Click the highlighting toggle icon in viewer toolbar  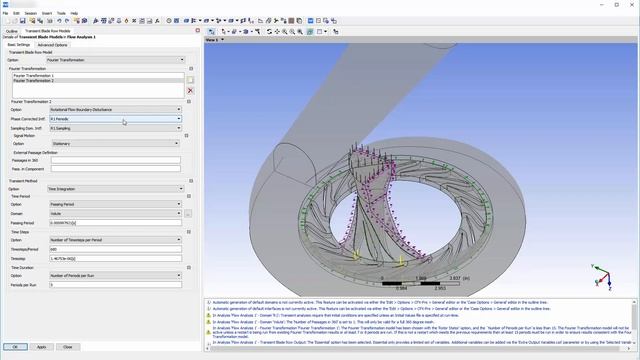pyautogui.click(x=310, y=31)
